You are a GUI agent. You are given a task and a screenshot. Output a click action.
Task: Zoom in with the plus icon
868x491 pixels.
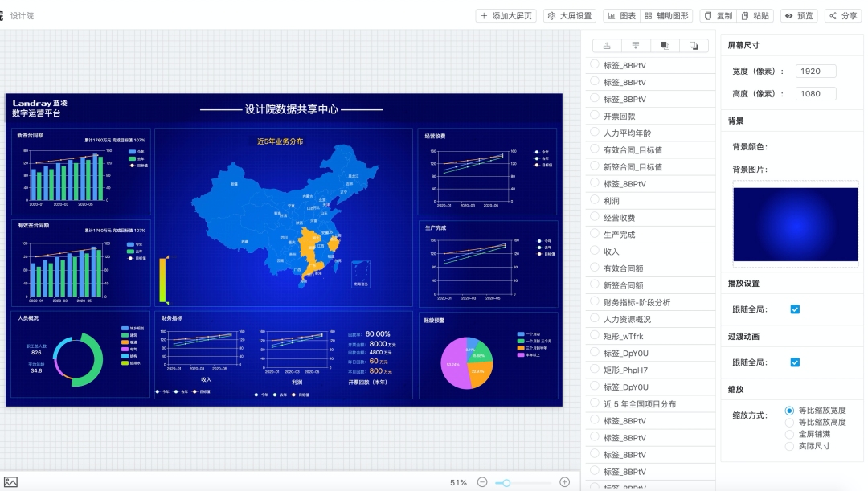click(x=565, y=482)
